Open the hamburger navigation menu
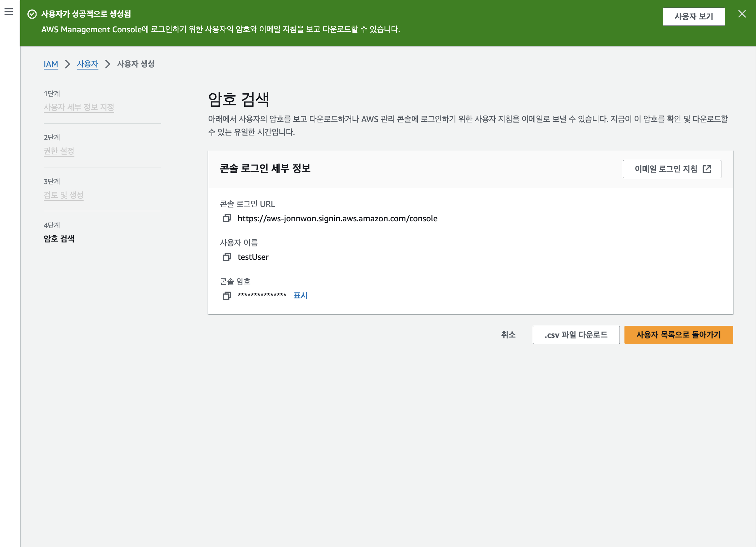756x547 pixels. pos(9,12)
